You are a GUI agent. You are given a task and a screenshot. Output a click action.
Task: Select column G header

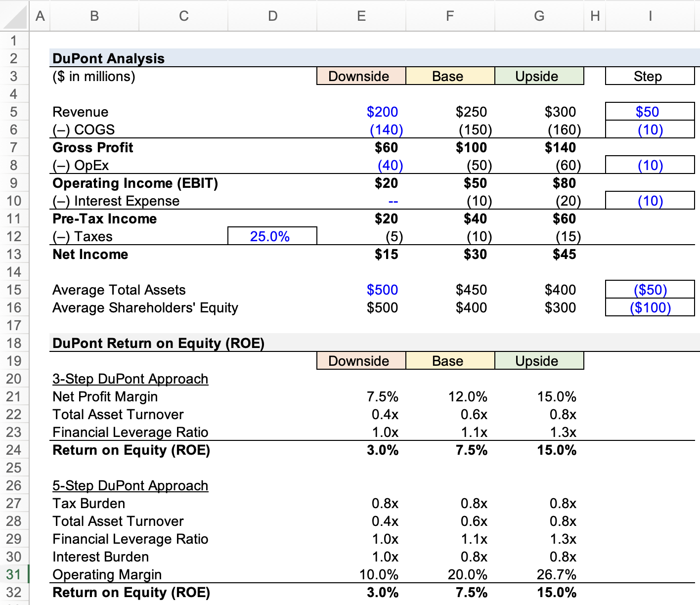coord(539,16)
